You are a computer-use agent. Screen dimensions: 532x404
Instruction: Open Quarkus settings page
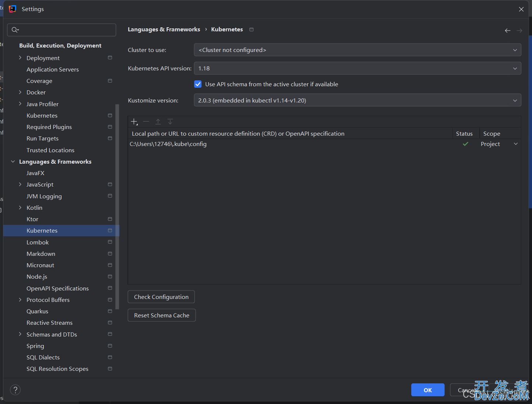point(37,311)
